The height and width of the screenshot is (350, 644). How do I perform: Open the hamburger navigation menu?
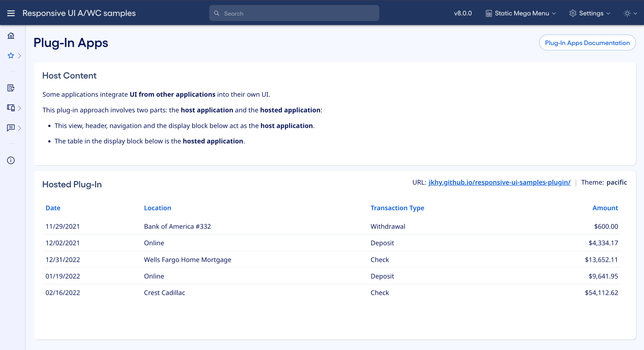(x=11, y=13)
